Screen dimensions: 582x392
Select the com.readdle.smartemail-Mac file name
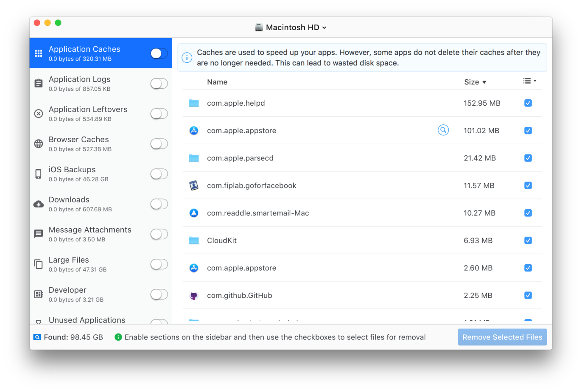[x=258, y=213]
